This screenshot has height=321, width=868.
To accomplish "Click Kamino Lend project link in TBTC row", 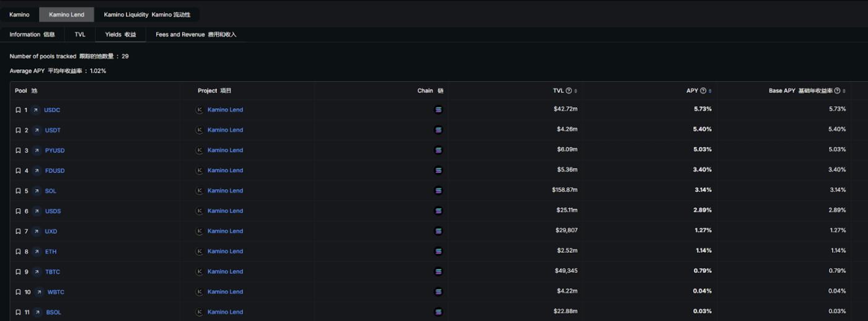I will click(x=225, y=271).
